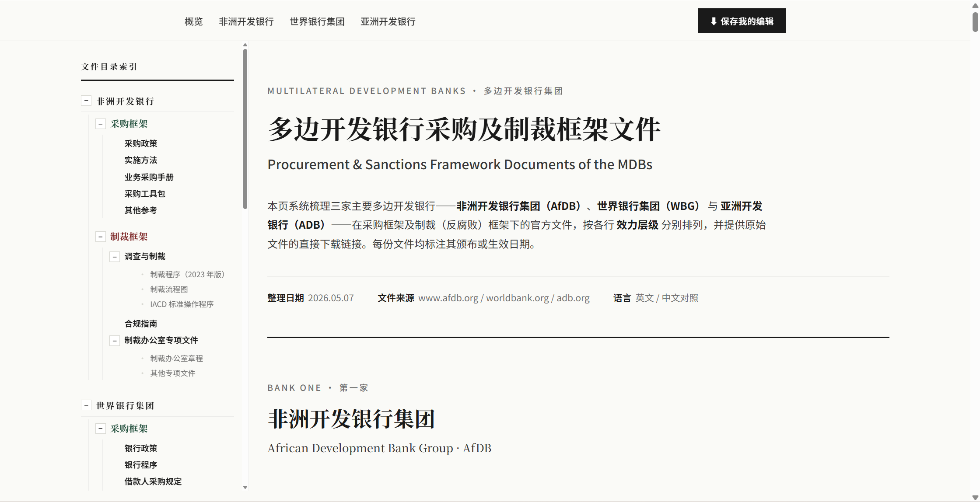Collapse the 制裁框架 tree node
Image resolution: width=980 pixels, height=502 pixels.
pyautogui.click(x=101, y=237)
